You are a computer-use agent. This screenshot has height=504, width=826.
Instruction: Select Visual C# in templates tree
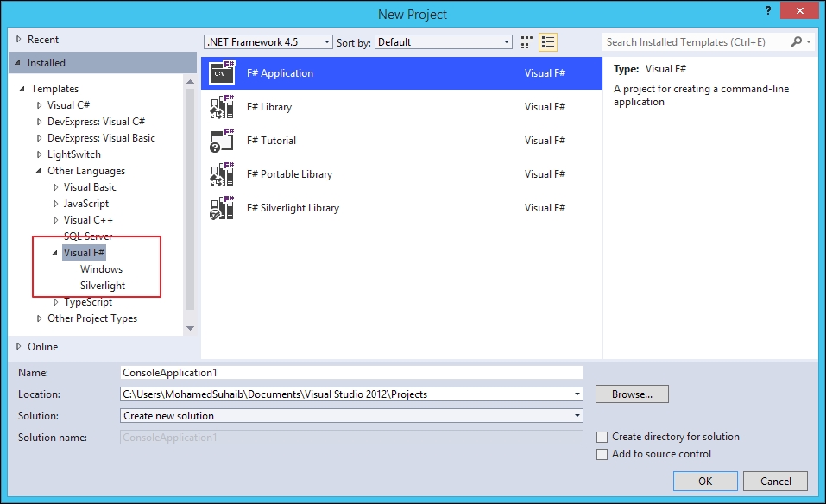click(x=68, y=104)
